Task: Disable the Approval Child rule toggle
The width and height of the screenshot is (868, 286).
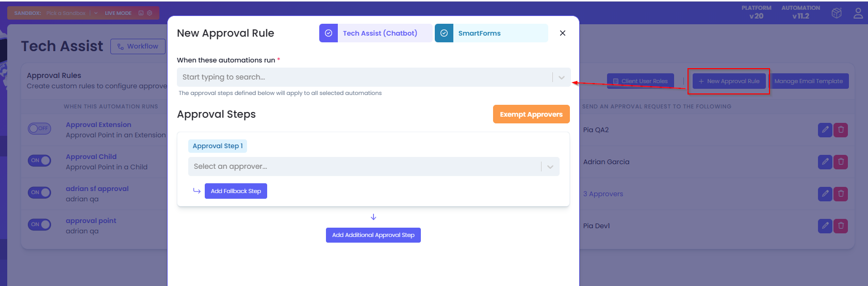Action: pyautogui.click(x=39, y=161)
